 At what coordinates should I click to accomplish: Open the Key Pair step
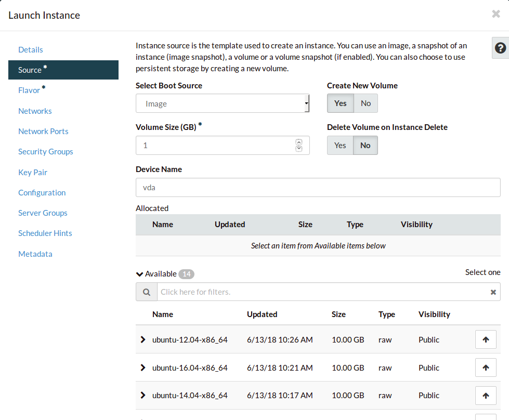33,172
